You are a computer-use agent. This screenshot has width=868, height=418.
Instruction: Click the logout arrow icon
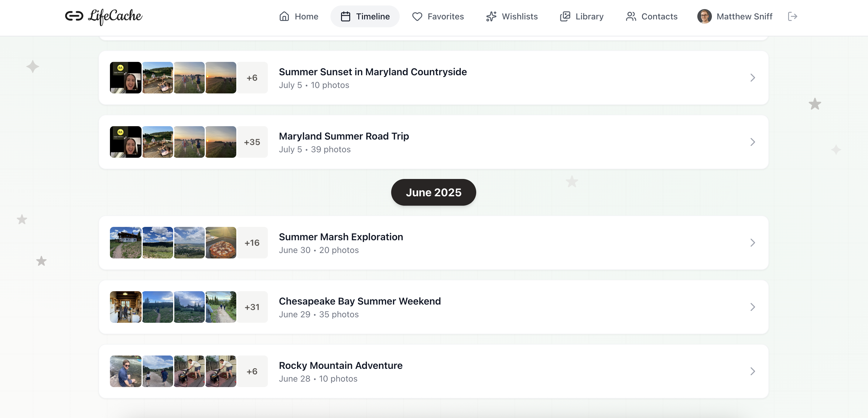click(792, 16)
